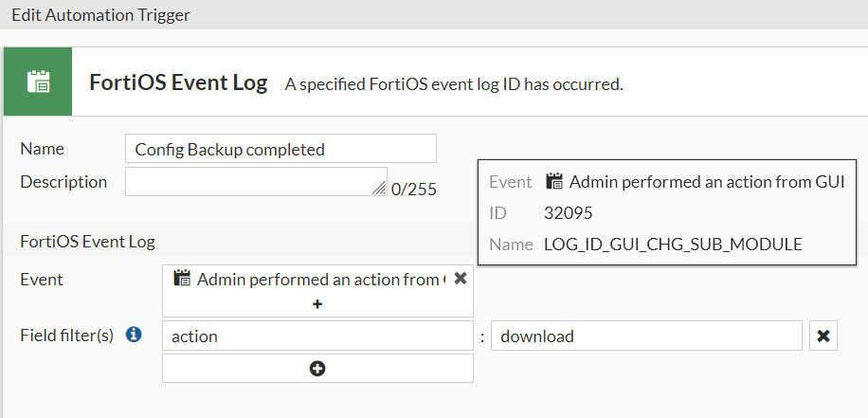Click the calendar icon inside the Event entry
This screenshot has height=418, width=868.
(x=183, y=279)
